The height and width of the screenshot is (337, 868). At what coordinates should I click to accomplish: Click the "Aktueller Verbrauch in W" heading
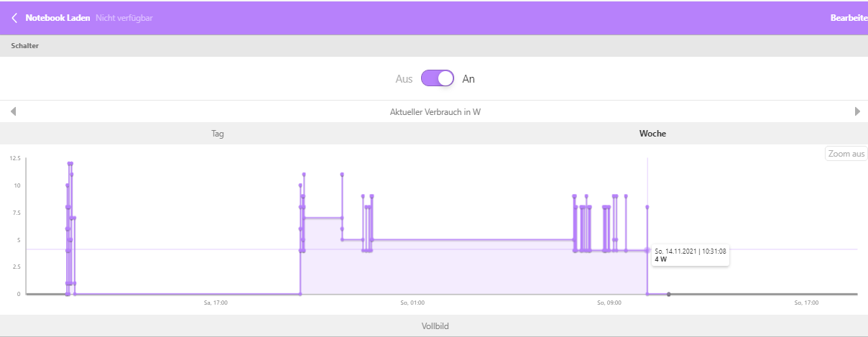click(435, 111)
